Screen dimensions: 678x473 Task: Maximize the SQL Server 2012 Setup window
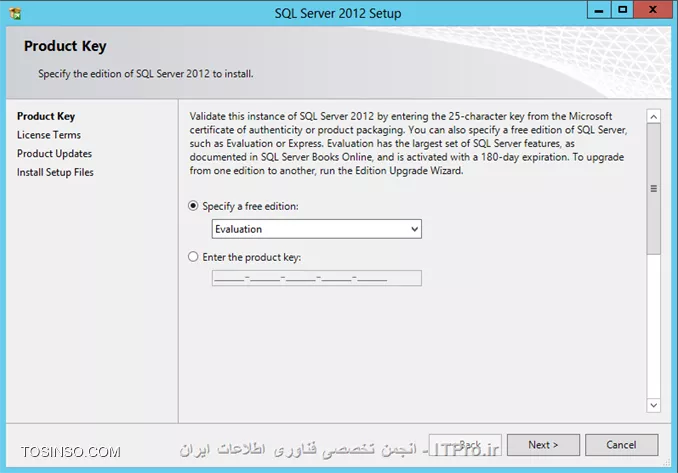pos(622,10)
